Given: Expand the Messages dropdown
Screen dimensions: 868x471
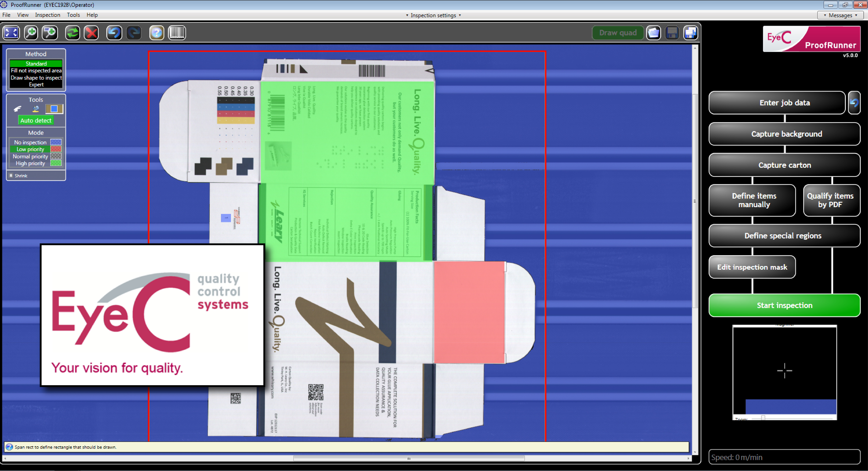Looking at the screenshot, I should point(840,15).
